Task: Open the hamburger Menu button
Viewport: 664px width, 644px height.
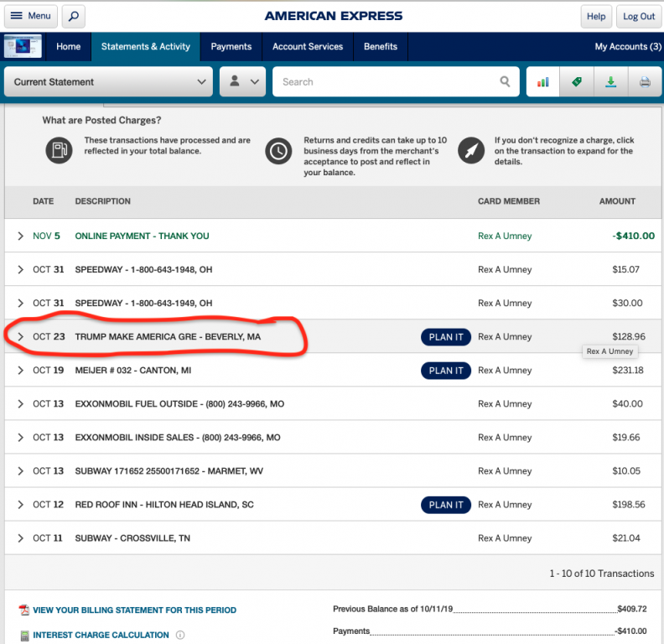Action: 31,16
